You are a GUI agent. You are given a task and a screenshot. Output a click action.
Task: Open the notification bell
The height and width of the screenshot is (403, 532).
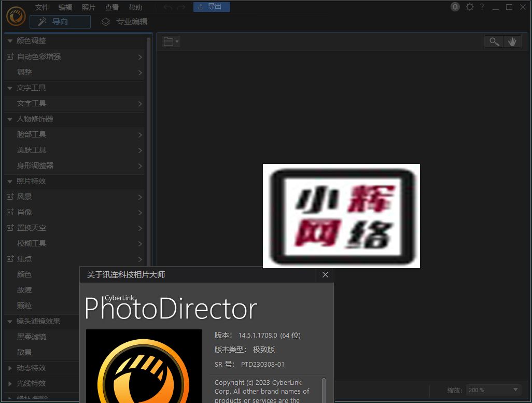click(455, 7)
